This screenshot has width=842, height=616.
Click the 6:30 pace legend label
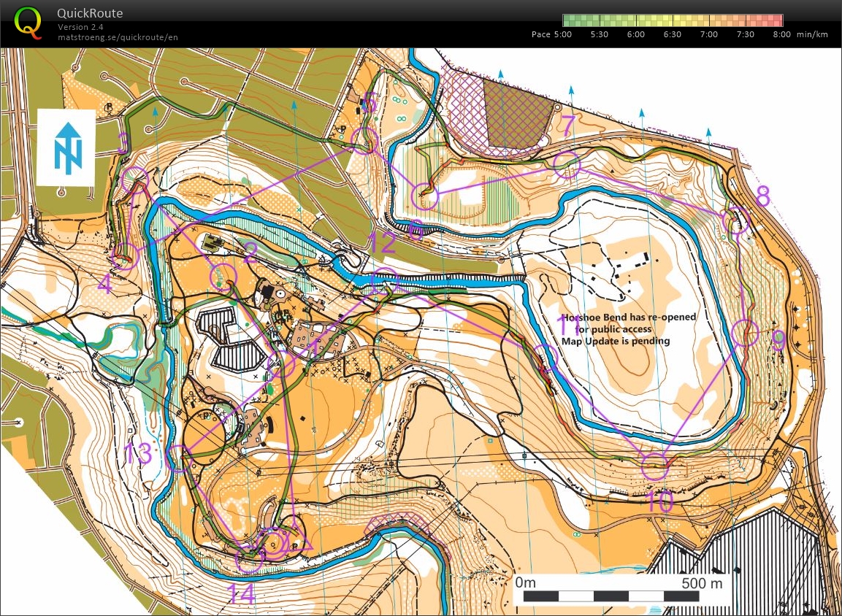coord(673,34)
